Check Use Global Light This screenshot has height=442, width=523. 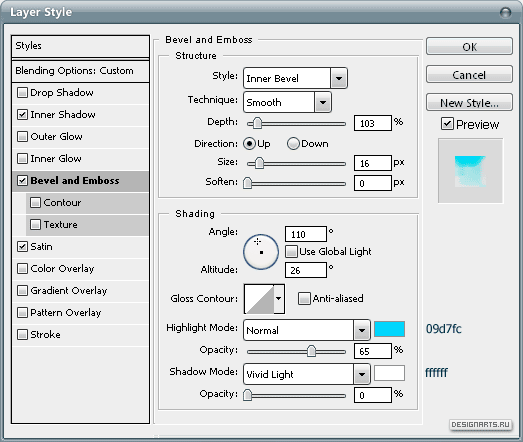291,252
